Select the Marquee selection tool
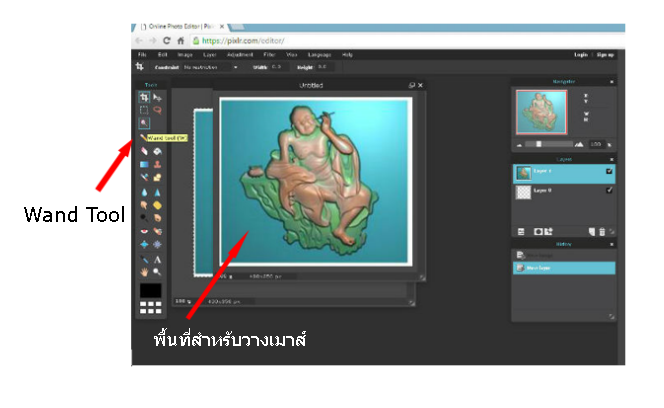Screen dimensions: 664x408 (144, 110)
